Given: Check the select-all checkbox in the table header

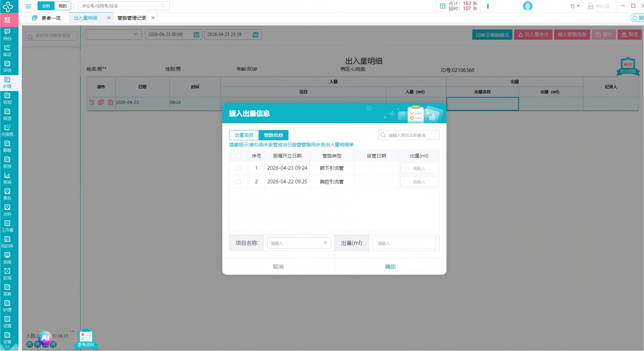Looking at the screenshot, I should [x=239, y=156].
